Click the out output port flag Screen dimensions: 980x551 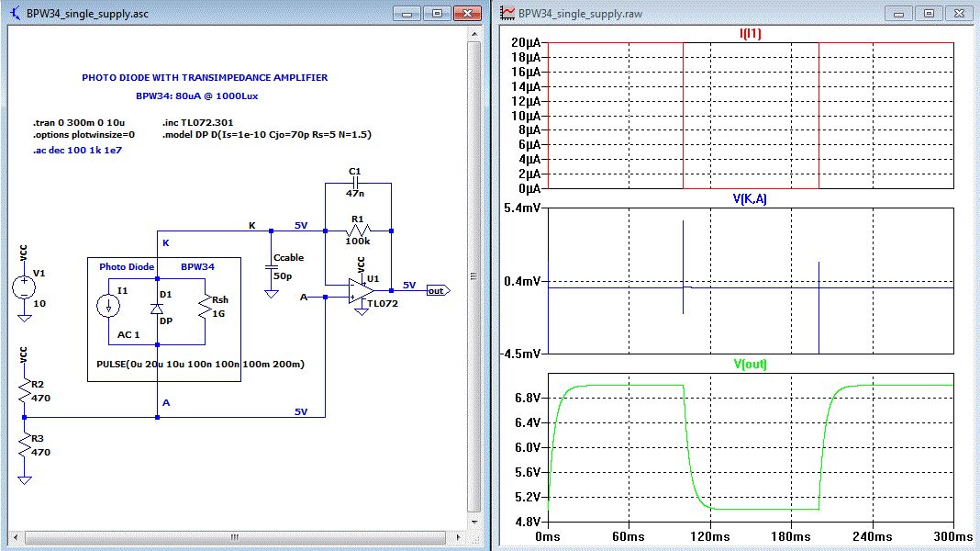point(436,290)
